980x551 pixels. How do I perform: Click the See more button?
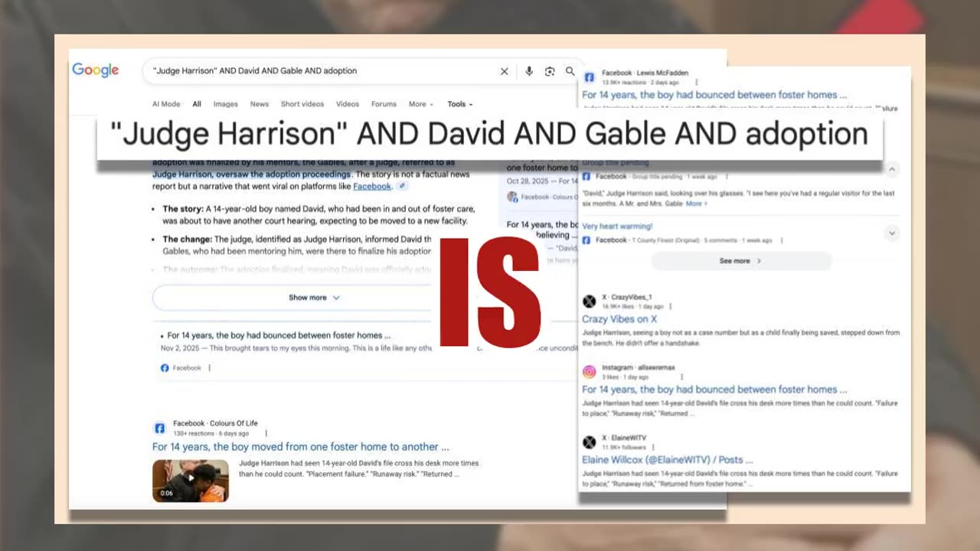point(741,261)
